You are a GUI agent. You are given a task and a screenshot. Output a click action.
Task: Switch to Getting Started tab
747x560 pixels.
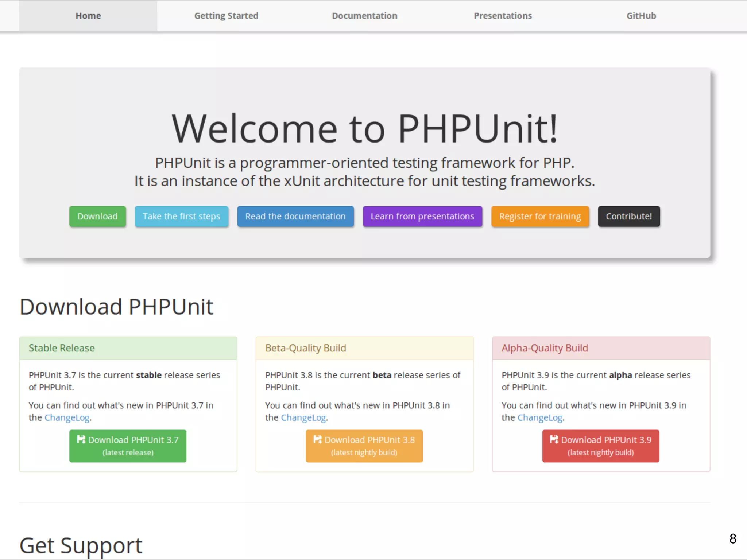point(226,16)
